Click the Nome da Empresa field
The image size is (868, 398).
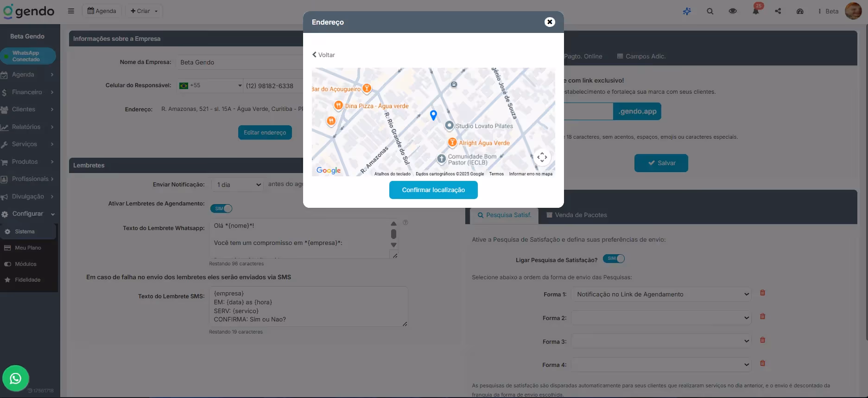point(240,63)
